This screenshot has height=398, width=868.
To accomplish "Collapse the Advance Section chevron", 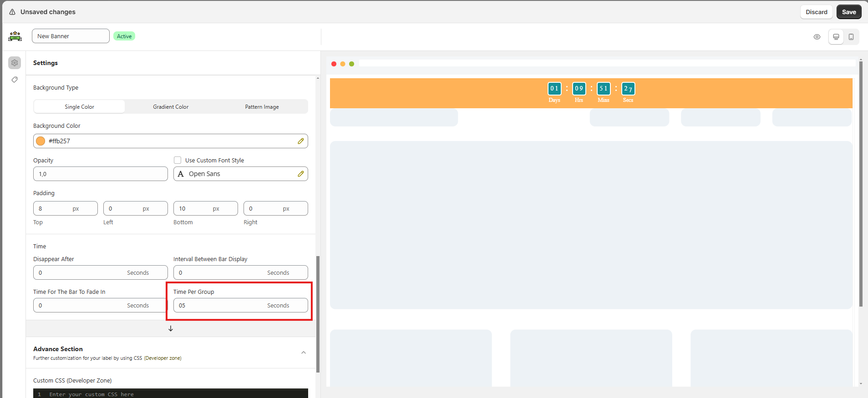I will 303,353.
